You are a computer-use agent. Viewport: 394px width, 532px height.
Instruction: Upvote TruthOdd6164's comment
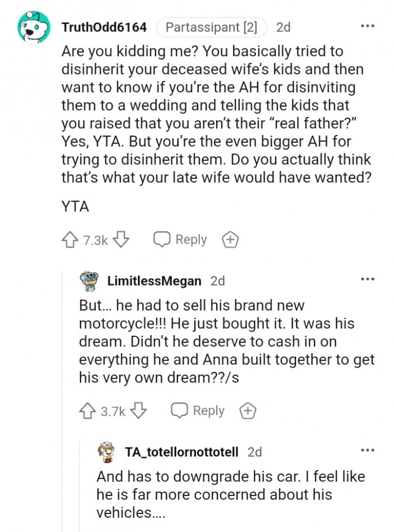(70, 240)
